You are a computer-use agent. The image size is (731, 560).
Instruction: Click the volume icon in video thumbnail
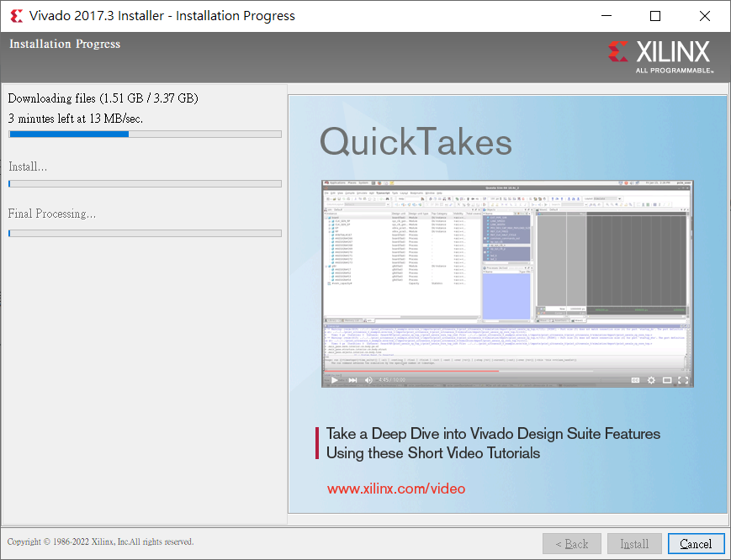tap(368, 380)
